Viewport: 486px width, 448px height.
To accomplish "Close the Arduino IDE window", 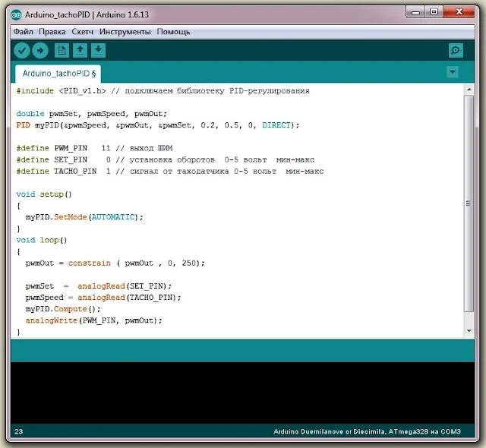I will pos(459,12).
